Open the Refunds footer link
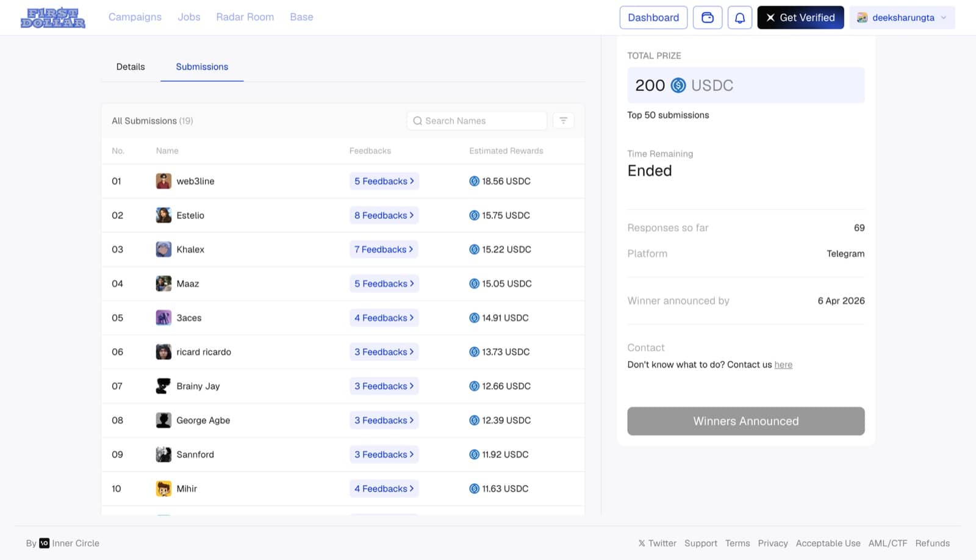Image resolution: width=976 pixels, height=560 pixels. pos(933,543)
